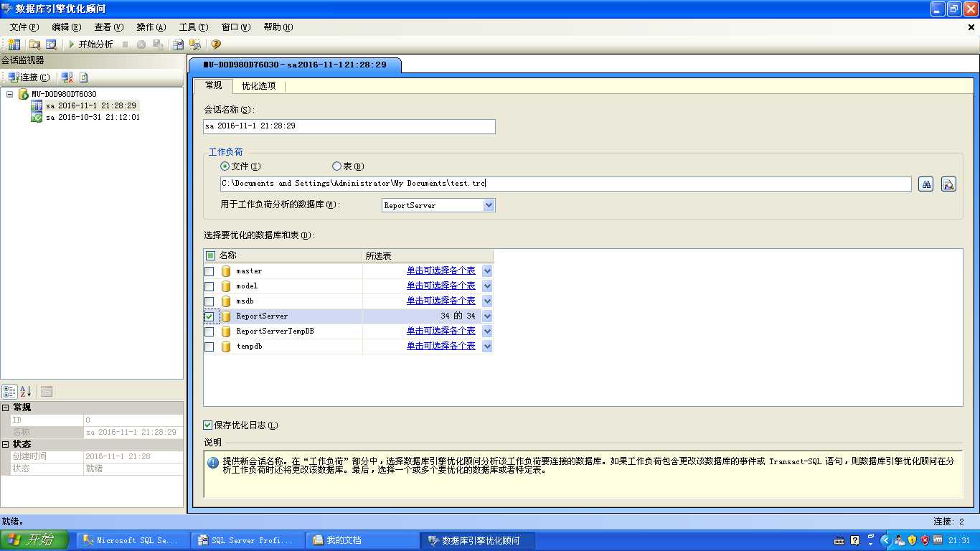Open the 34 的 34 dropdown for ReportServer
The width and height of the screenshot is (980, 551).
pyautogui.click(x=487, y=316)
